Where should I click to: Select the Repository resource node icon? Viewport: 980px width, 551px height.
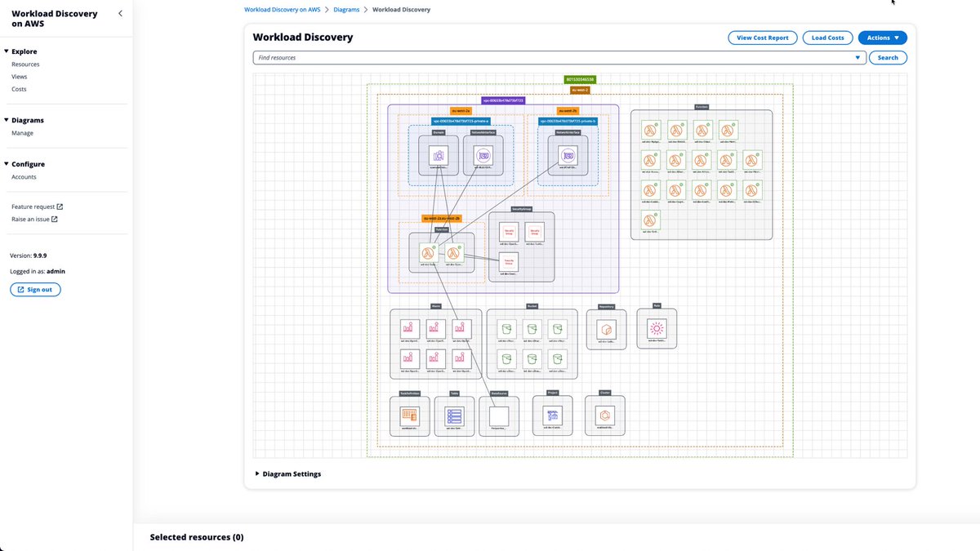[606, 329]
